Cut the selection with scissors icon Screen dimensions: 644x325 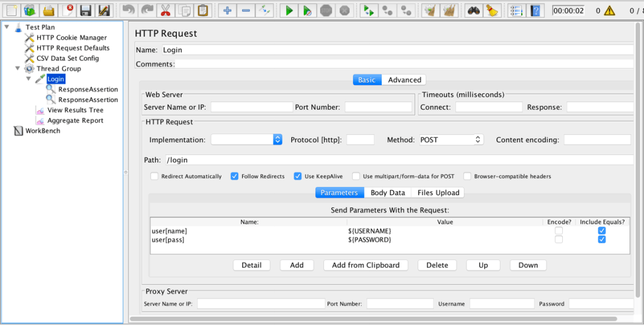[165, 10]
